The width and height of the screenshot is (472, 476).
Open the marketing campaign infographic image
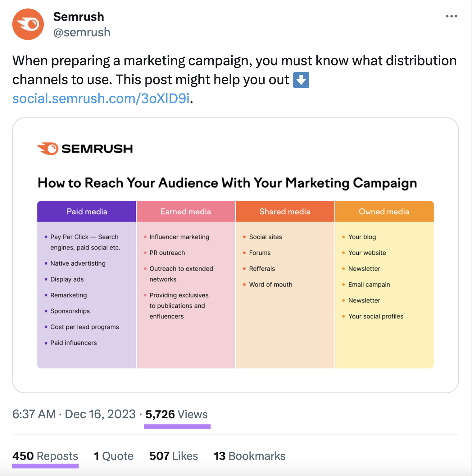(236, 255)
